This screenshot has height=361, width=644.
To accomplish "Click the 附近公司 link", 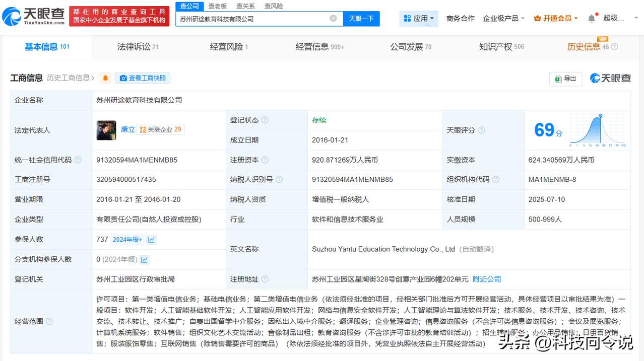I will 487,279.
